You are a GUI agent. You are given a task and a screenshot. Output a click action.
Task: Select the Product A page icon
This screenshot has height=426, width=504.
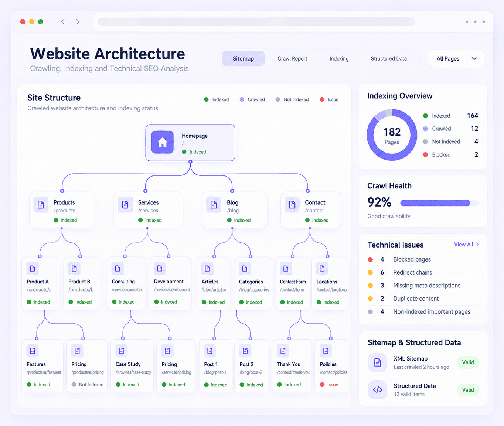point(33,269)
